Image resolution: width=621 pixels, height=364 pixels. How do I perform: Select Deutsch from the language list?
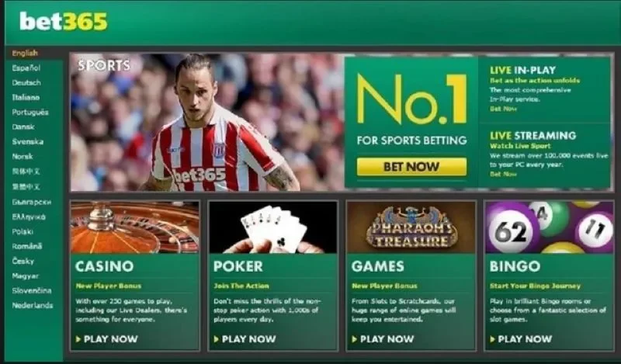[26, 82]
